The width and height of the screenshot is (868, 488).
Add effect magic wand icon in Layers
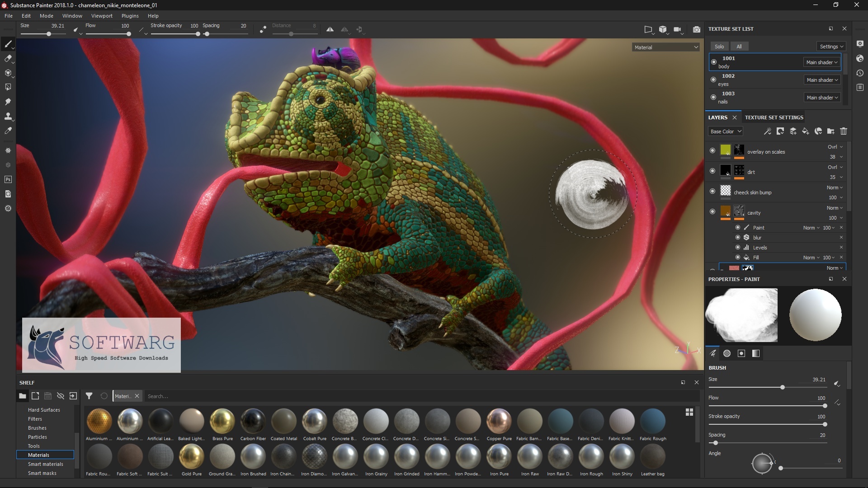coord(767,131)
